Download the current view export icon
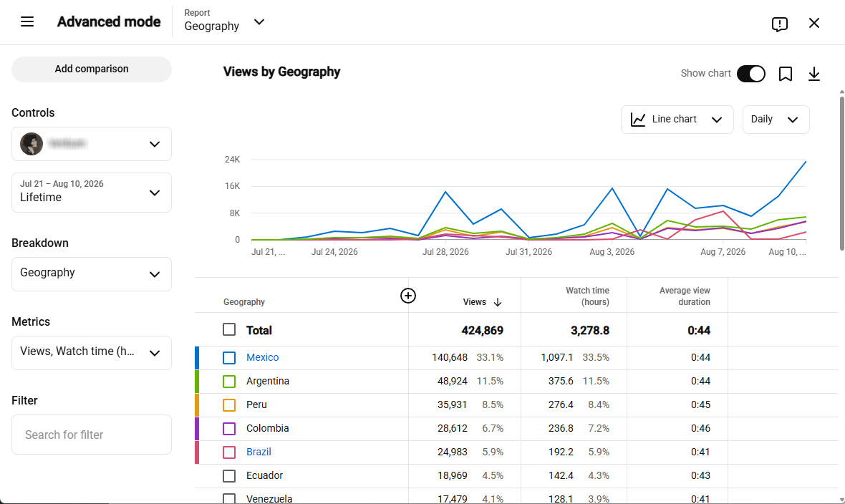 coord(813,74)
